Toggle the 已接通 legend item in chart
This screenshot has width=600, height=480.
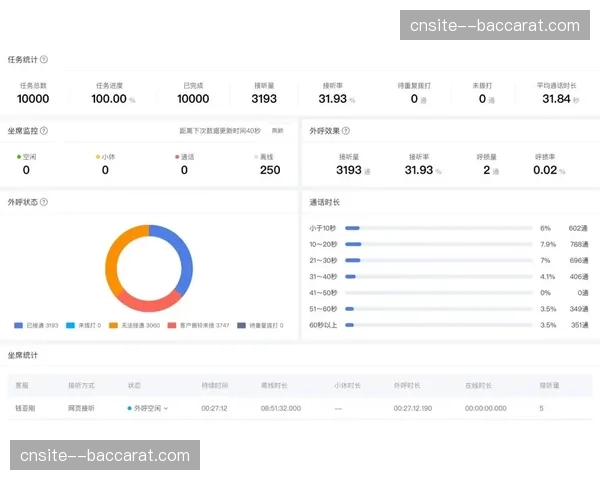coord(38,325)
